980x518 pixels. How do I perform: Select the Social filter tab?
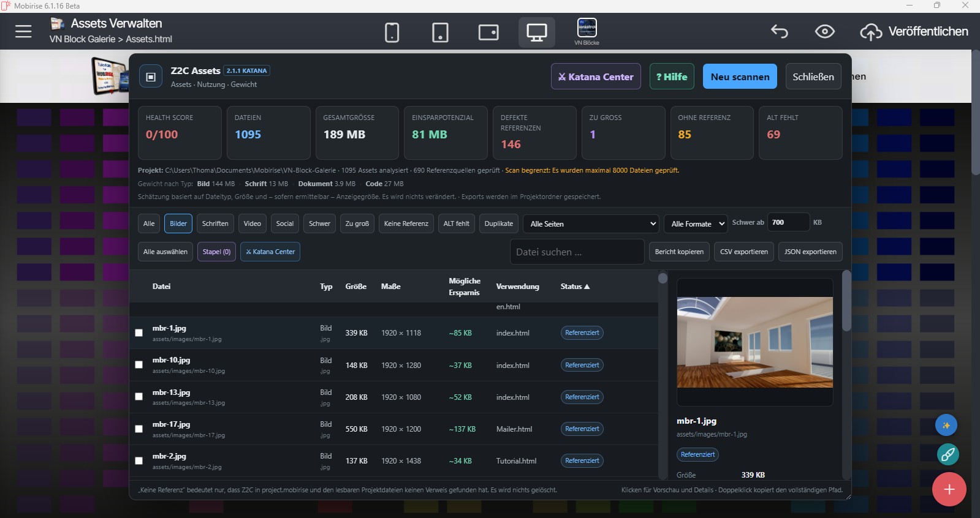pyautogui.click(x=285, y=223)
